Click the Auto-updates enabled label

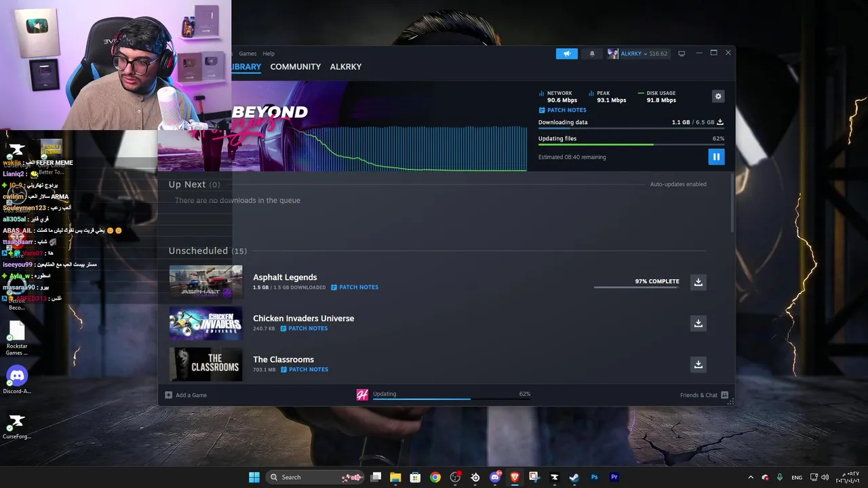coord(678,184)
